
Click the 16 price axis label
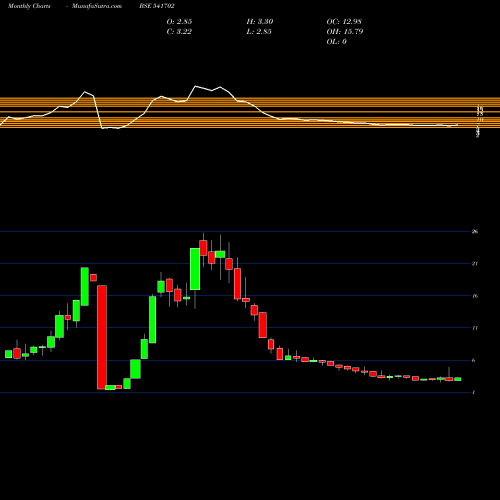tap(475, 296)
